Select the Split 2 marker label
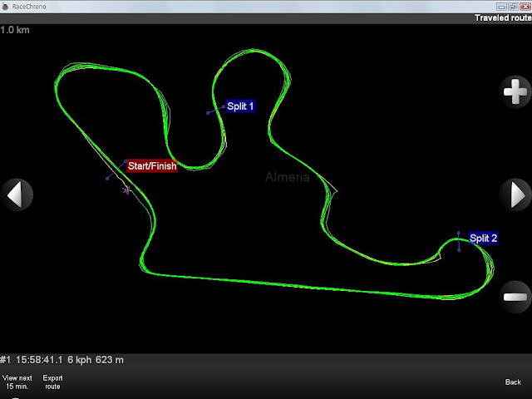 click(x=483, y=239)
